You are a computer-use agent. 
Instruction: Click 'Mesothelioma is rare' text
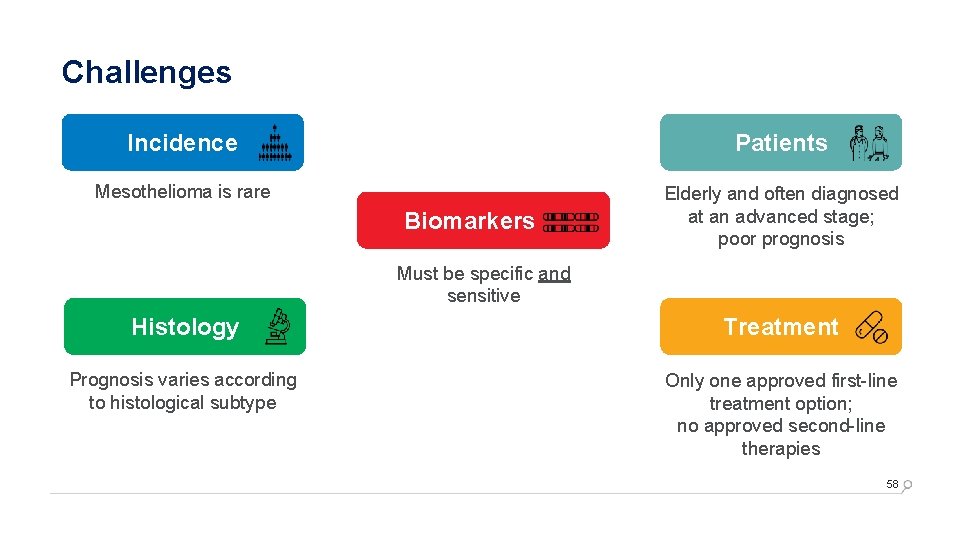[182, 192]
